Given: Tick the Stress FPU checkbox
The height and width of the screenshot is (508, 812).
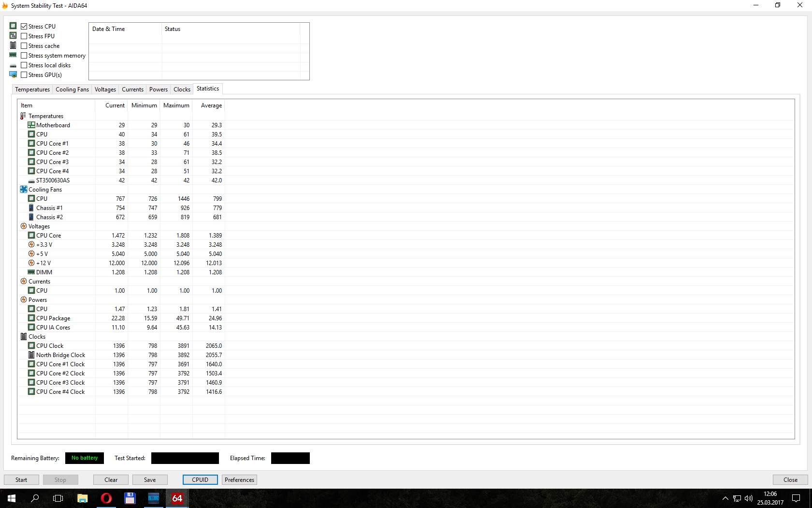Looking at the screenshot, I should coord(24,36).
